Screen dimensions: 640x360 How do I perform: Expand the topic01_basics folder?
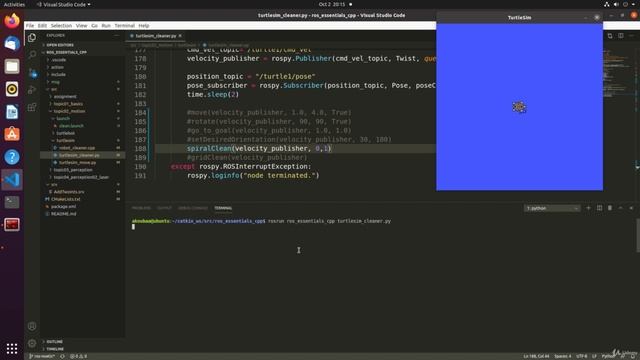tap(68, 104)
